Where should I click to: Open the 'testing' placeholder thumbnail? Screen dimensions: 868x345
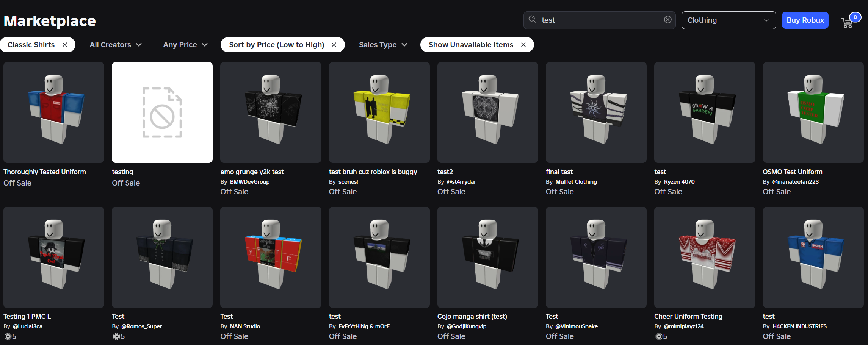click(x=162, y=112)
